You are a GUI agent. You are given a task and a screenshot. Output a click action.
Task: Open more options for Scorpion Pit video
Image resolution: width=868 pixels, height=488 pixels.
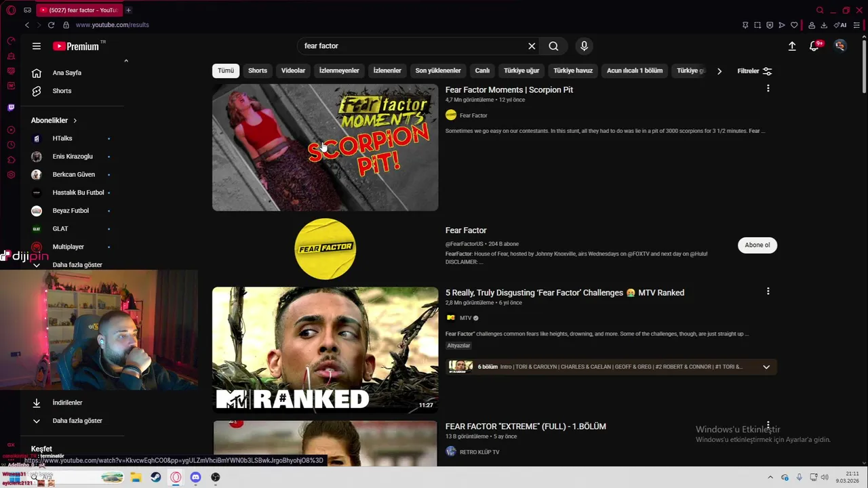click(768, 89)
